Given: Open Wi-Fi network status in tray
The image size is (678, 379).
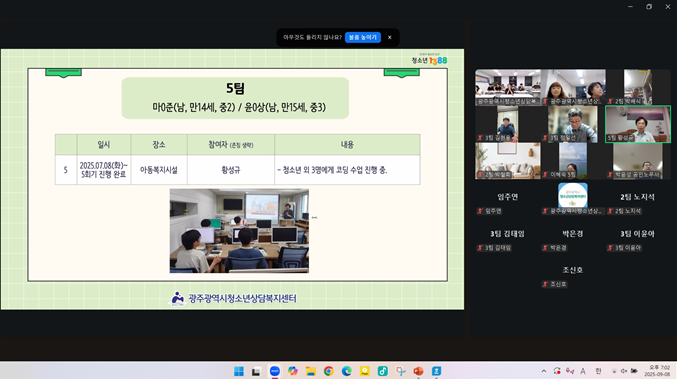Looking at the screenshot, I should pyautogui.click(x=614, y=371).
